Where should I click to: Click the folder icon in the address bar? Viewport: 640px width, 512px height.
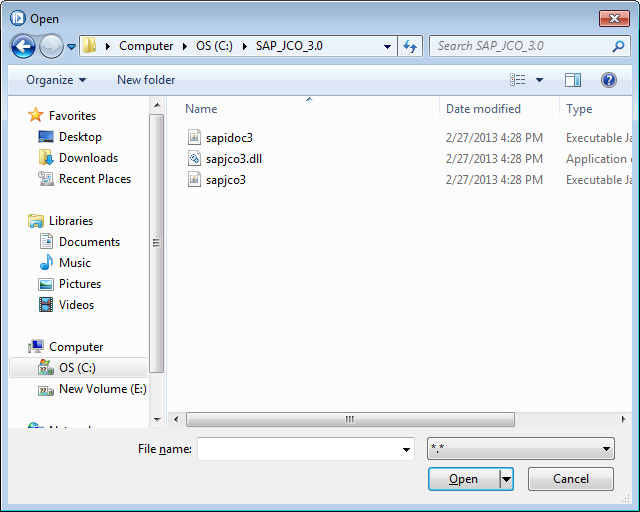click(89, 45)
